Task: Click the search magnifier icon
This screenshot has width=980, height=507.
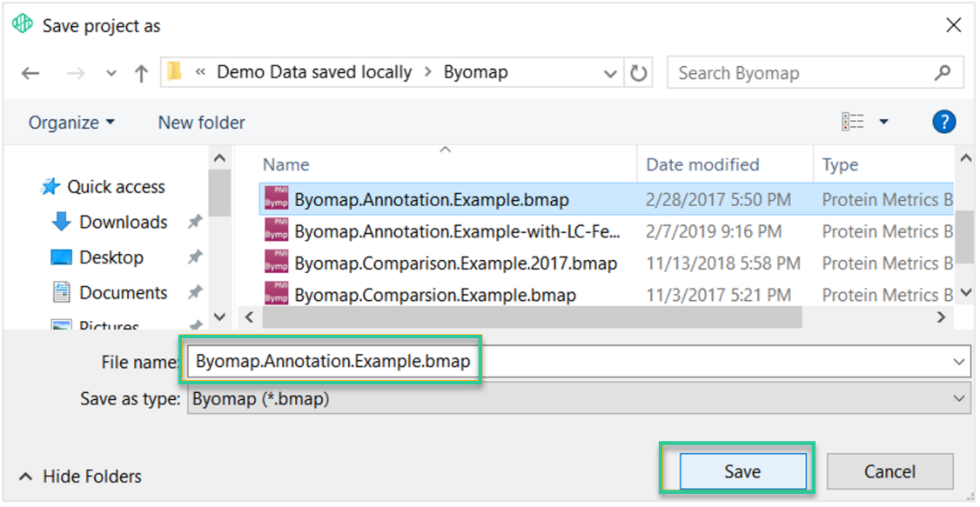Action: (x=942, y=73)
